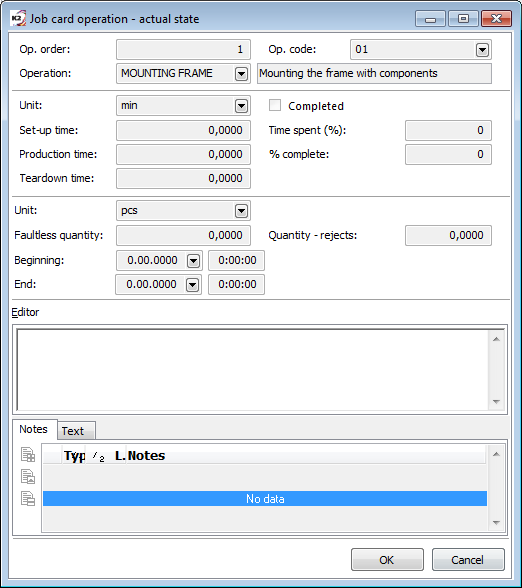The height and width of the screenshot is (588, 522).
Task: Click the Cancel button
Action: click(468, 560)
